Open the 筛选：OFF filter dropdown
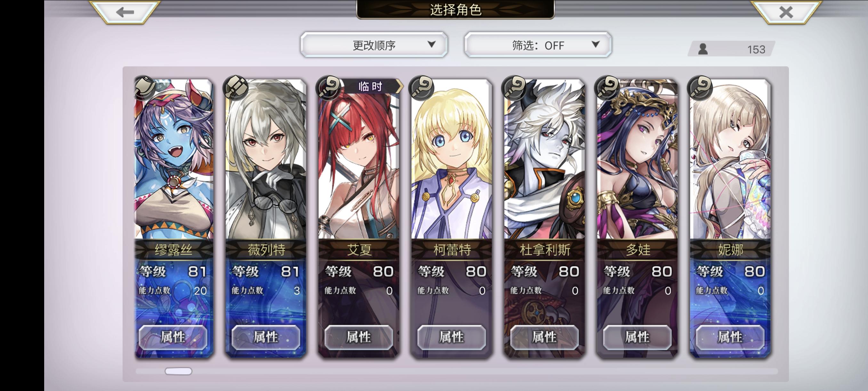The image size is (868, 391). click(538, 45)
